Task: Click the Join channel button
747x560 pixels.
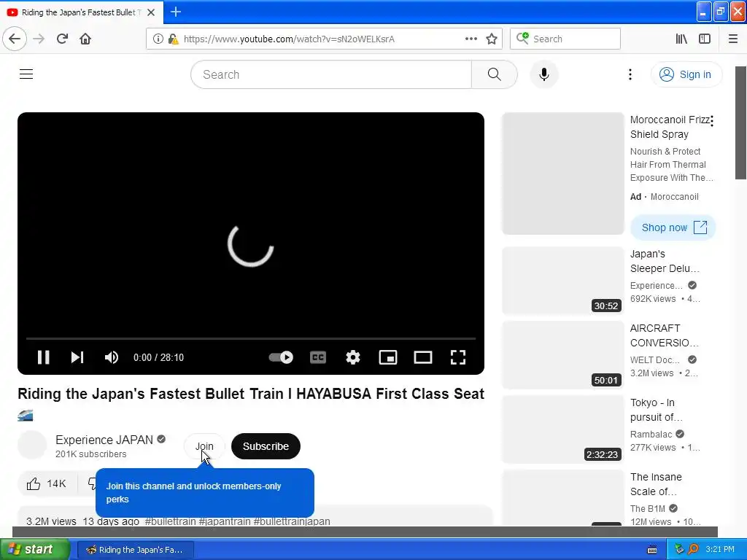Action: coord(204,446)
